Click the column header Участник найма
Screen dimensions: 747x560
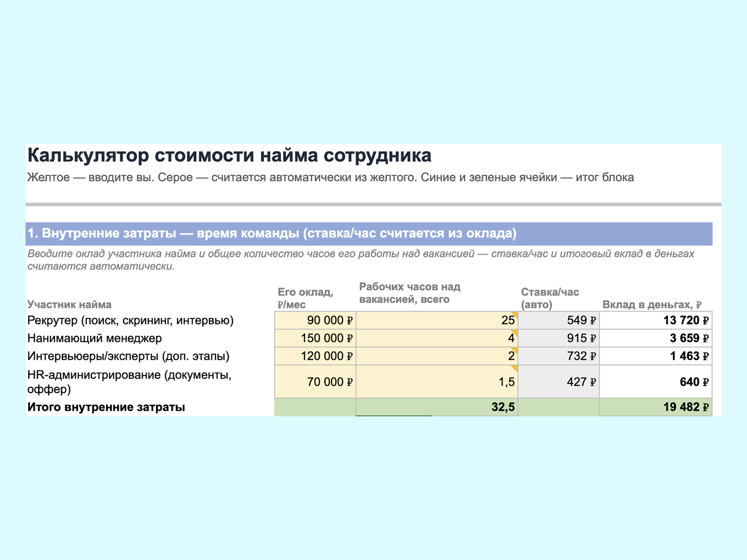point(69,305)
